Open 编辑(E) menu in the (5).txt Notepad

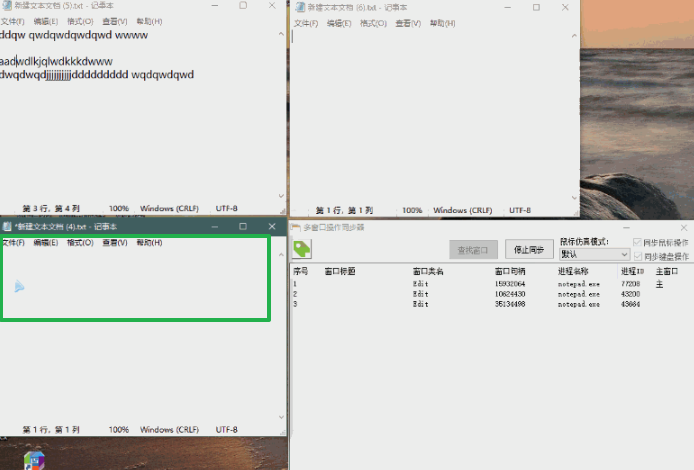pos(46,21)
